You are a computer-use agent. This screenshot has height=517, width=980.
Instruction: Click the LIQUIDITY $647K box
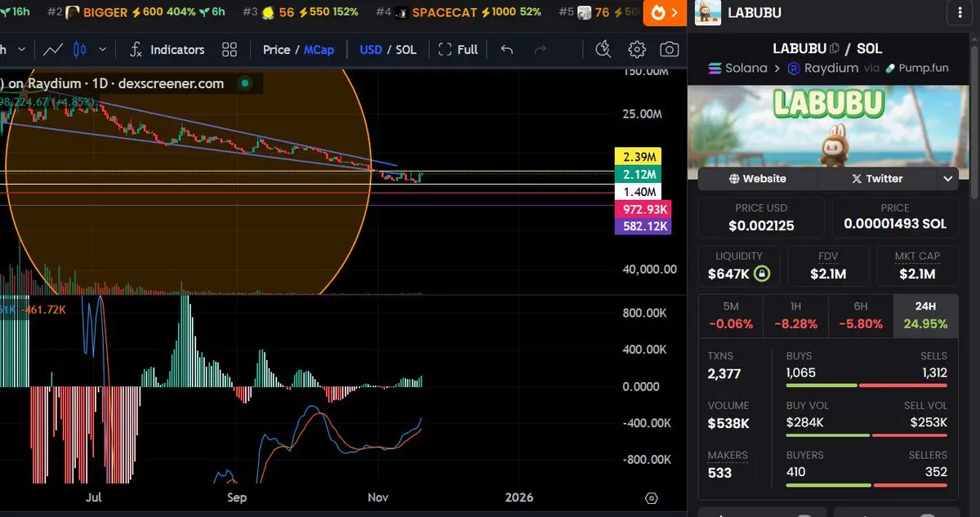[738, 266]
